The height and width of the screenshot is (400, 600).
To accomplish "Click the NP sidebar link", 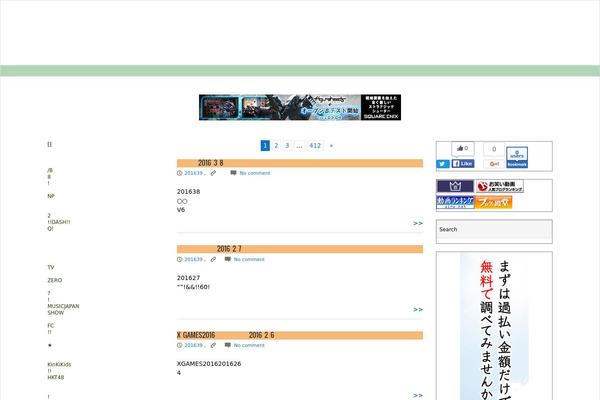I will point(51,196).
